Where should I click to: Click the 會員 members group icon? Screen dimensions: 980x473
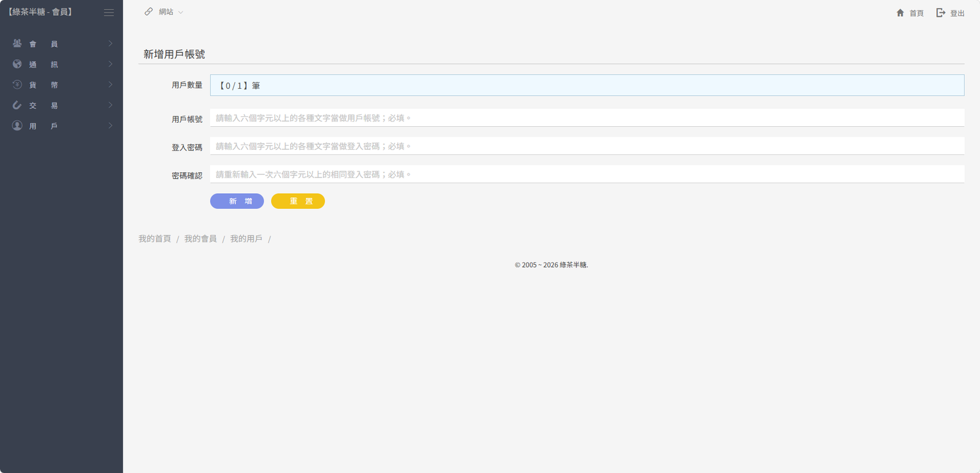coord(17,43)
